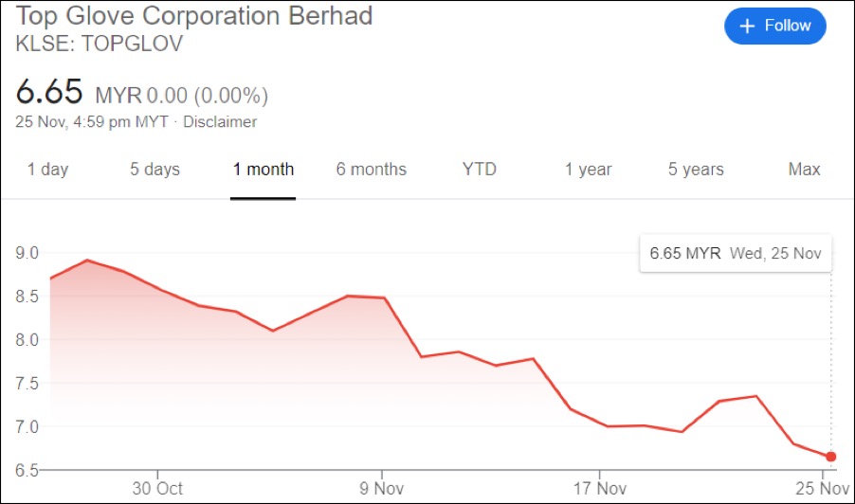Click the red data point marker
Screen dimensions: 855x504
(x=831, y=457)
